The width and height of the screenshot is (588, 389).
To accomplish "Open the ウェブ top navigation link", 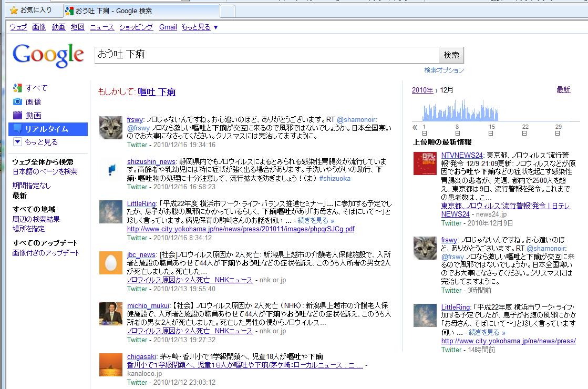I will (18, 27).
